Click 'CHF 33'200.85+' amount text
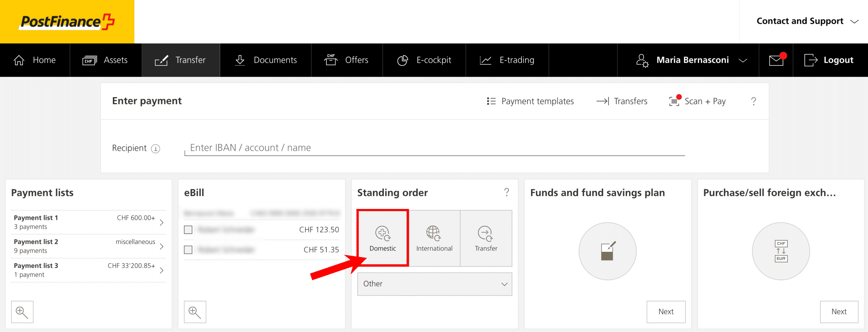This screenshot has height=332, width=868. coord(131,266)
